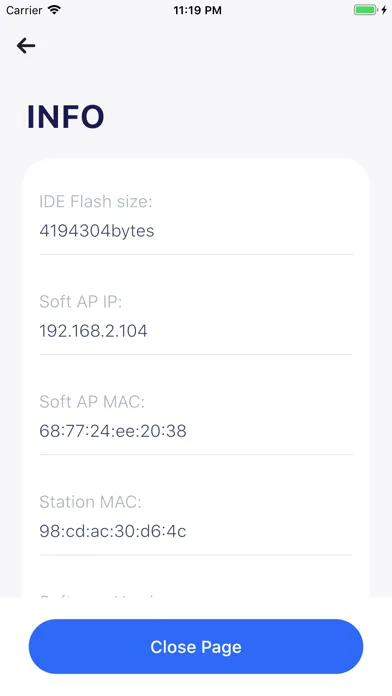Viewport: 392px width, 696px height.
Task: Select the 192.168.2.104 IP address
Action: click(93, 331)
